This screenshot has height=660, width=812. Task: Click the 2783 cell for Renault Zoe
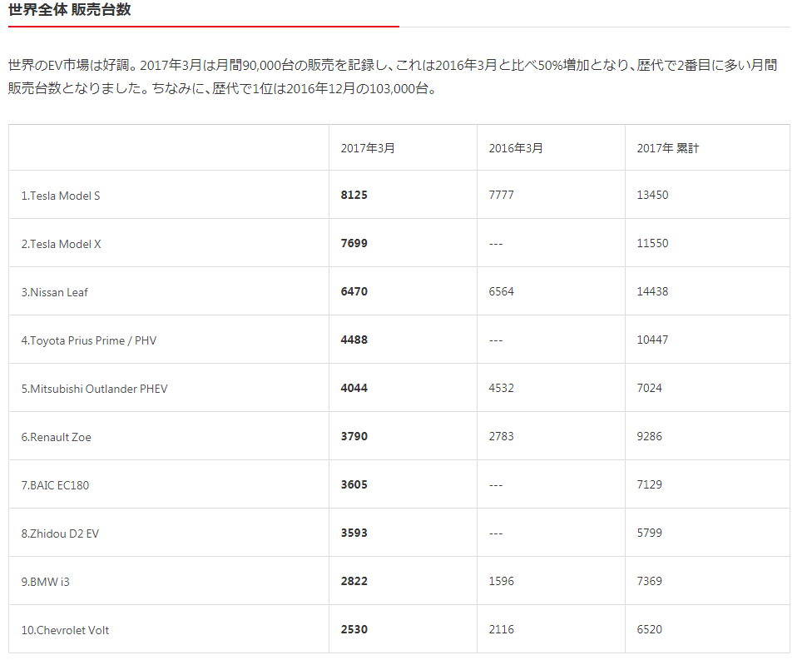click(x=502, y=435)
